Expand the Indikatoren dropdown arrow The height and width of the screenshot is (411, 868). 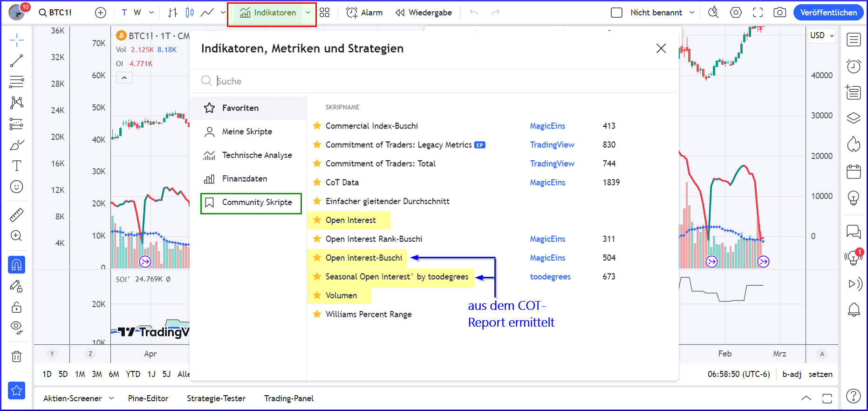click(x=308, y=13)
